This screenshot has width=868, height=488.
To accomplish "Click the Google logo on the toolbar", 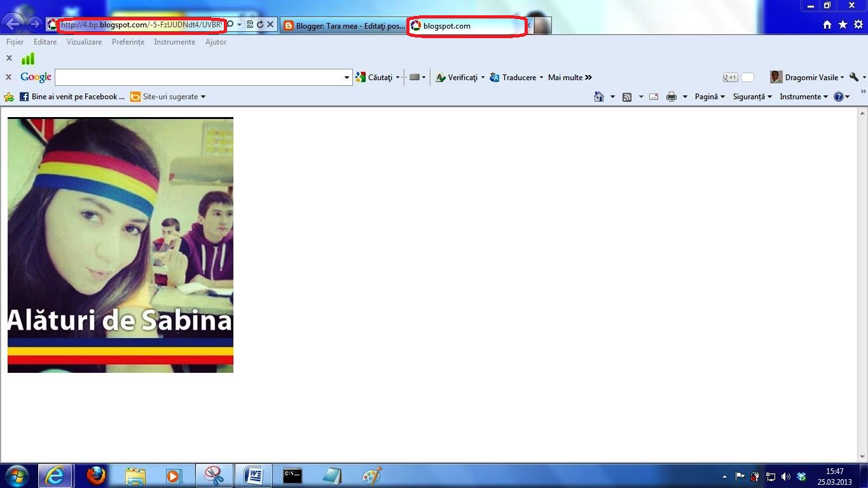I will (36, 77).
